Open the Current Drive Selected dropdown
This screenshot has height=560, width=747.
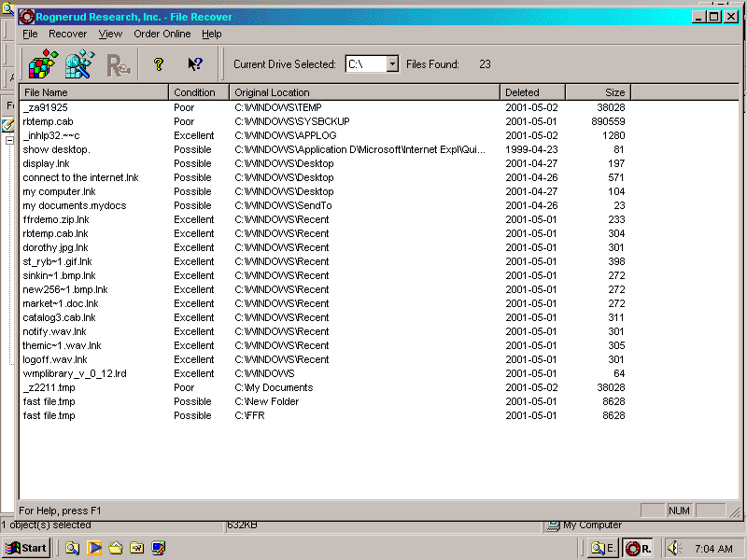pos(392,63)
